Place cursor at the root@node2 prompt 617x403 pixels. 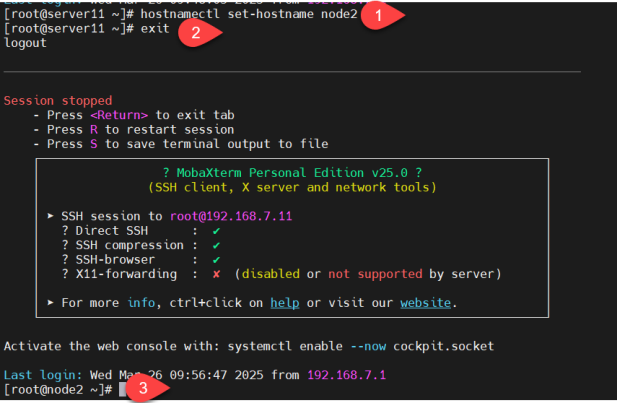[x=122, y=388]
